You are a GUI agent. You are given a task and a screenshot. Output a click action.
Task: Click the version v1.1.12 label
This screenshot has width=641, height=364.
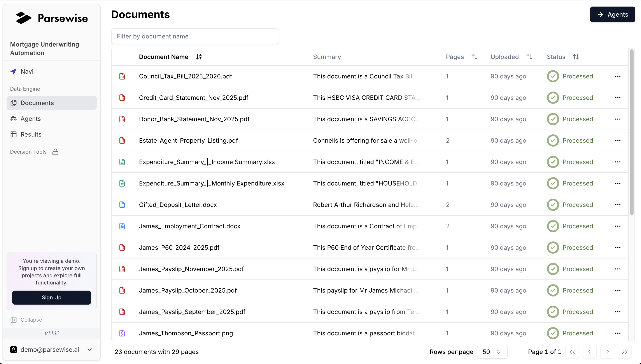52,333
